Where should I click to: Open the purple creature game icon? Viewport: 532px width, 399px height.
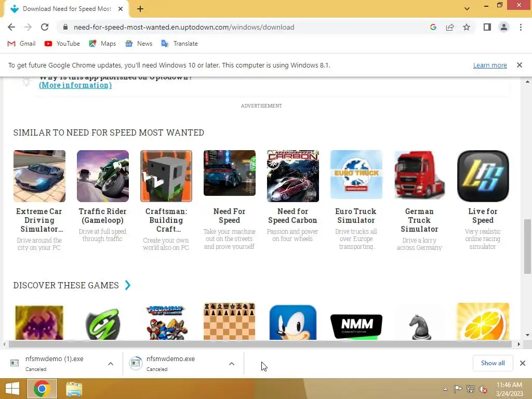point(39,322)
